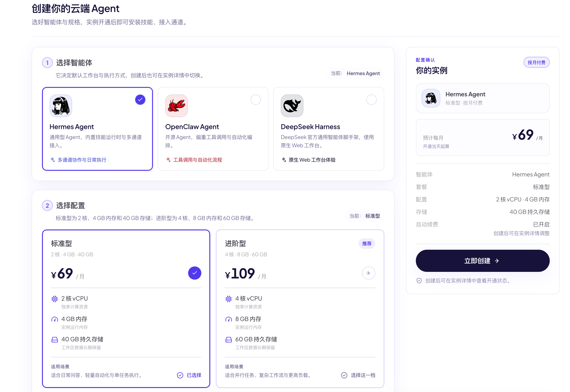Click the 开通当天起算 note
This screenshot has height=392, width=570.
coord(436,146)
